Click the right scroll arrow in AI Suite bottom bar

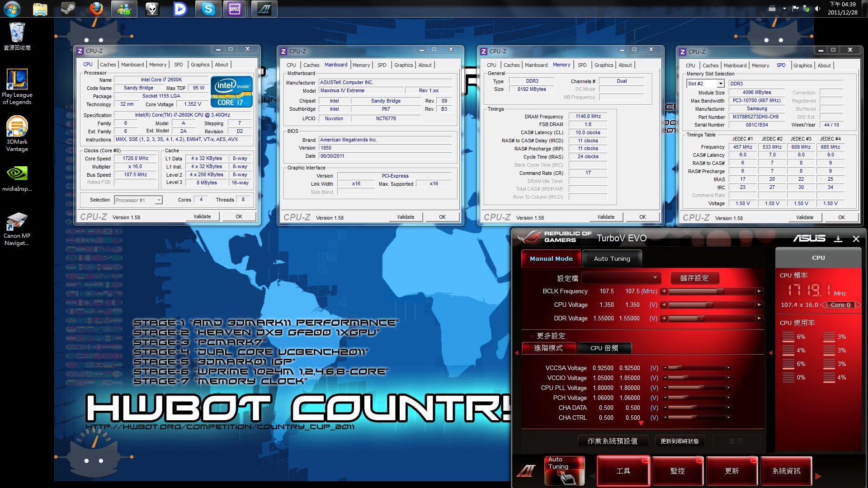[818, 476]
